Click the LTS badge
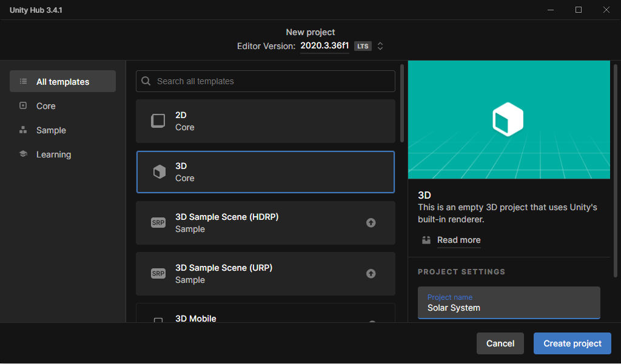The width and height of the screenshot is (621, 364). 363,46
